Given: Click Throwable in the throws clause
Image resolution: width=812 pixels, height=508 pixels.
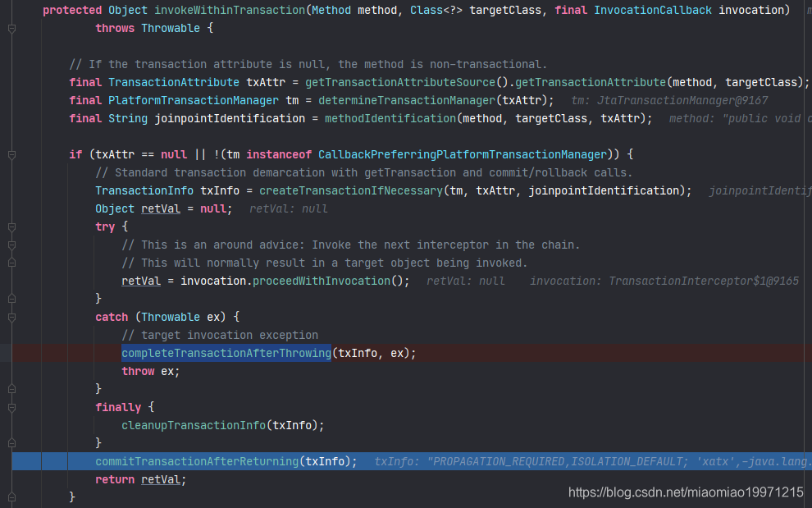Looking at the screenshot, I should [x=171, y=29].
